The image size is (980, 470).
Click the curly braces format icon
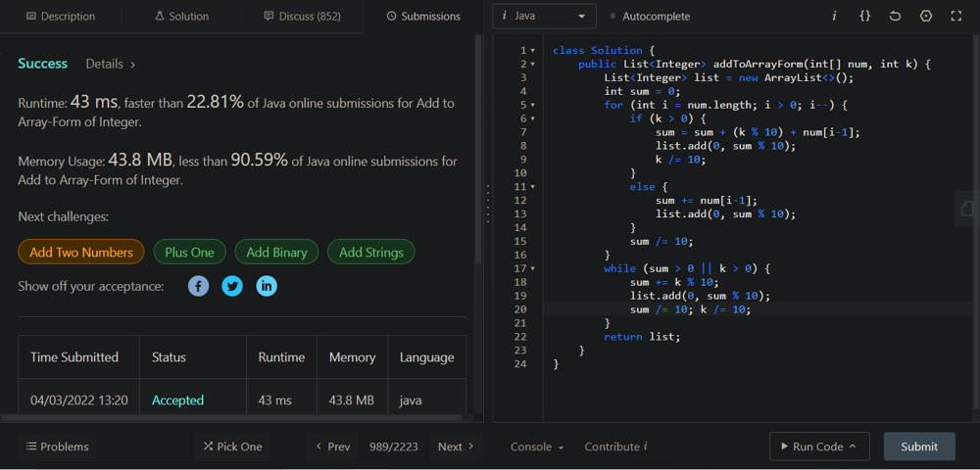[x=865, y=17]
